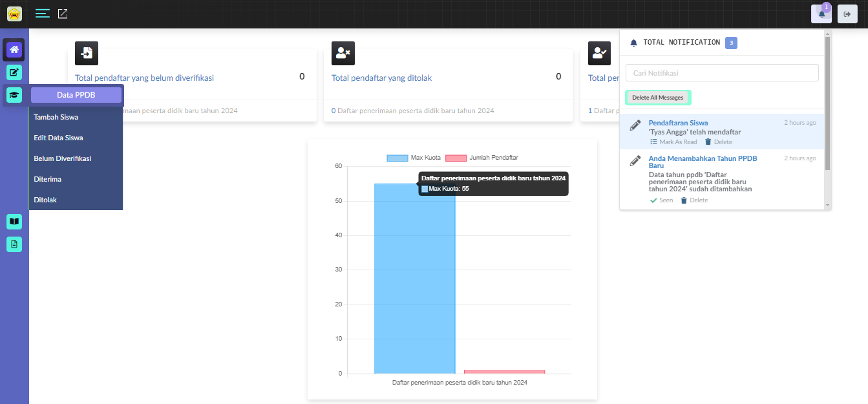The width and height of the screenshot is (868, 404).
Task: Open the book icon in sidebar
Action: coord(14,222)
